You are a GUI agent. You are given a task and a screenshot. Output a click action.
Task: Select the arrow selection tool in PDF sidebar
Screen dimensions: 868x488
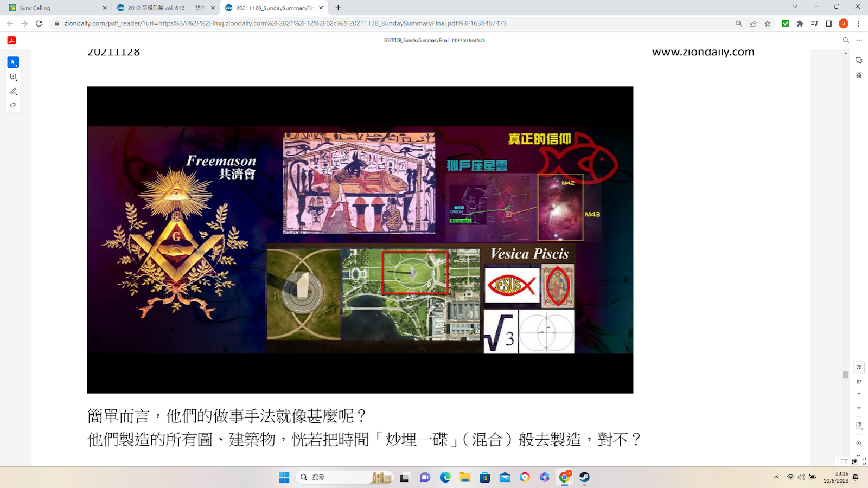point(13,62)
